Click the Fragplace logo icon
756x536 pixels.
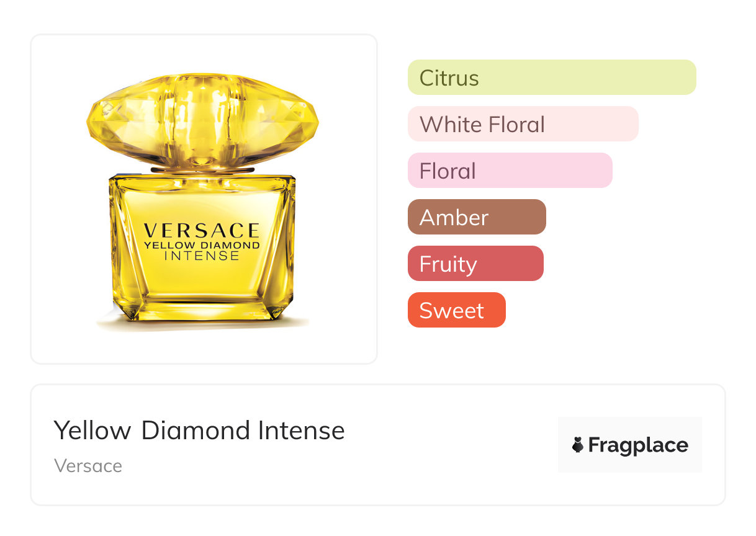point(578,445)
